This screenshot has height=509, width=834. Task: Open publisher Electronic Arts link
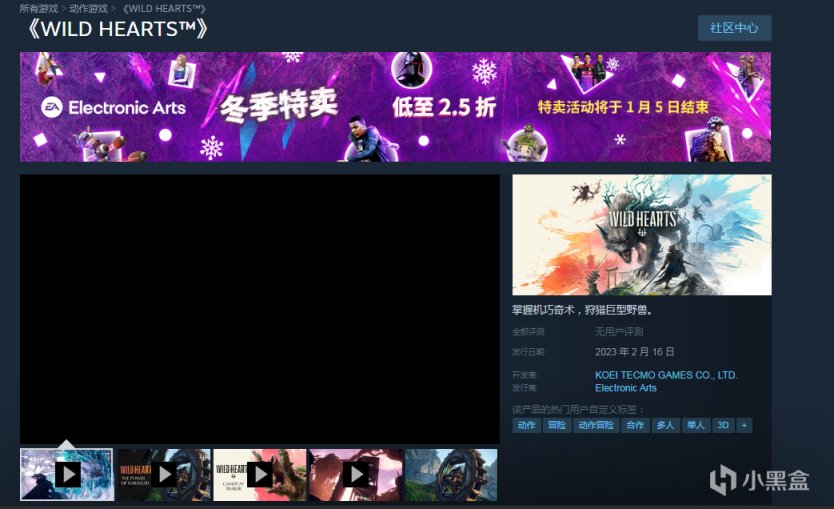tap(626, 388)
